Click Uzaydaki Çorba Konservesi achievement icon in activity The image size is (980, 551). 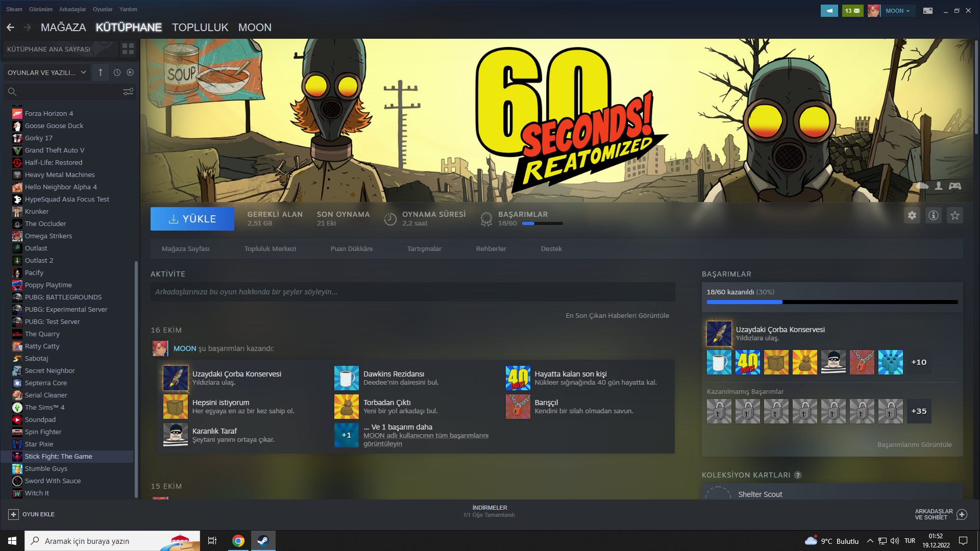176,378
